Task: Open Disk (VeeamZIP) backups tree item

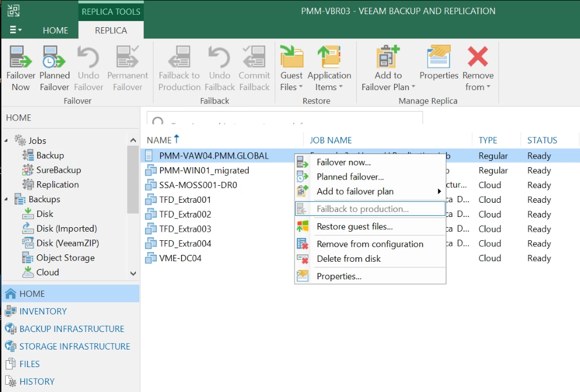Action: click(60, 243)
